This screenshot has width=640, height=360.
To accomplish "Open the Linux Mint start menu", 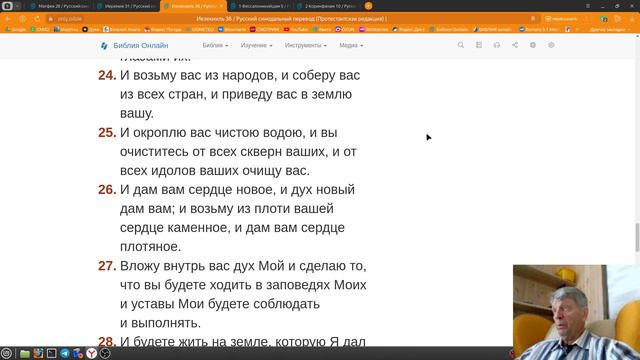I will tap(6, 353).
